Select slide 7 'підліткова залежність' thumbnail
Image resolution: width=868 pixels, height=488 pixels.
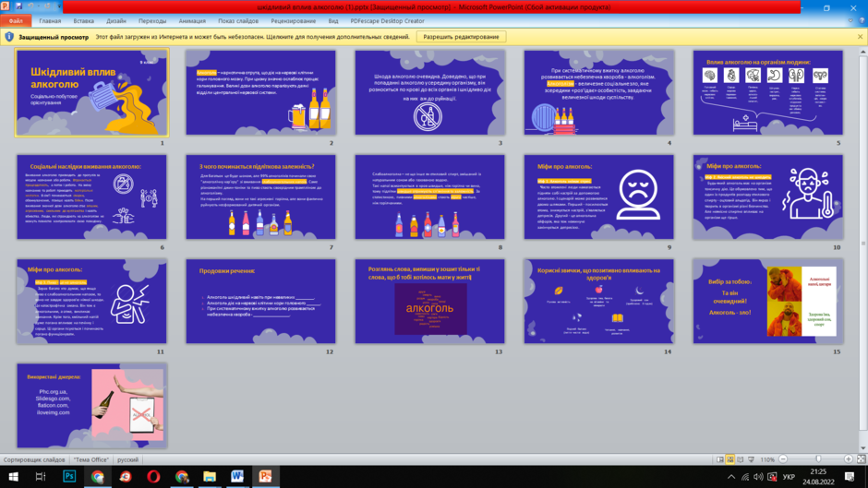[x=260, y=197]
